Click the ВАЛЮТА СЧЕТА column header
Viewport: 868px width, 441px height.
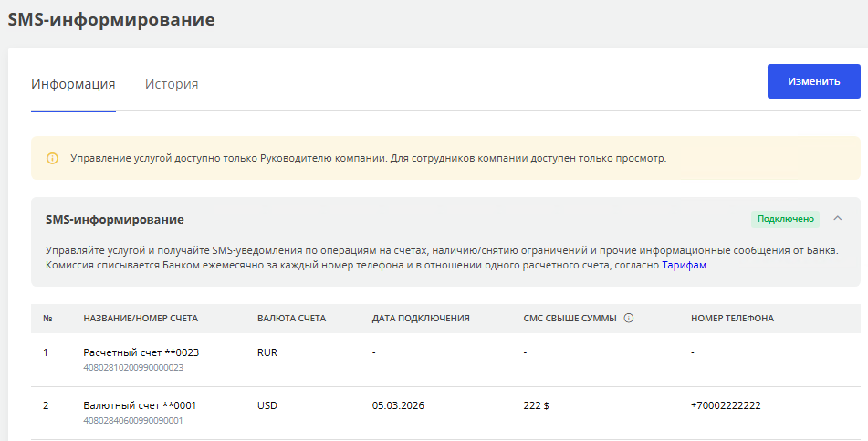coord(292,318)
